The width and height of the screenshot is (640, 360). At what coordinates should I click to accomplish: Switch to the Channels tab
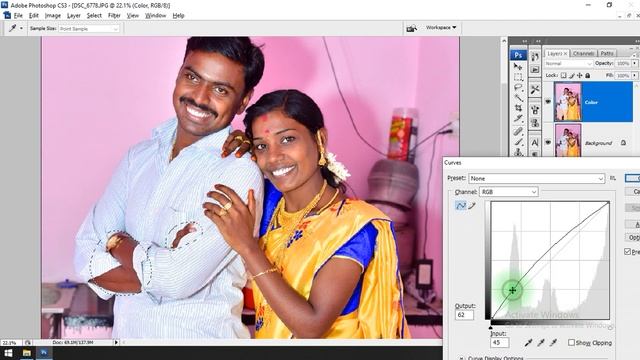pyautogui.click(x=584, y=53)
